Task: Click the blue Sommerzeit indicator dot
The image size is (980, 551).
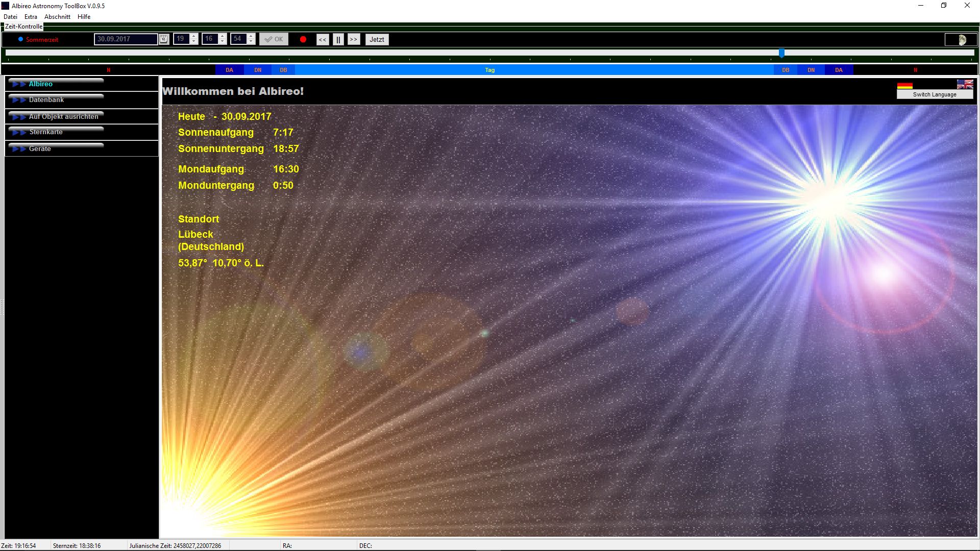Action: pos(20,39)
